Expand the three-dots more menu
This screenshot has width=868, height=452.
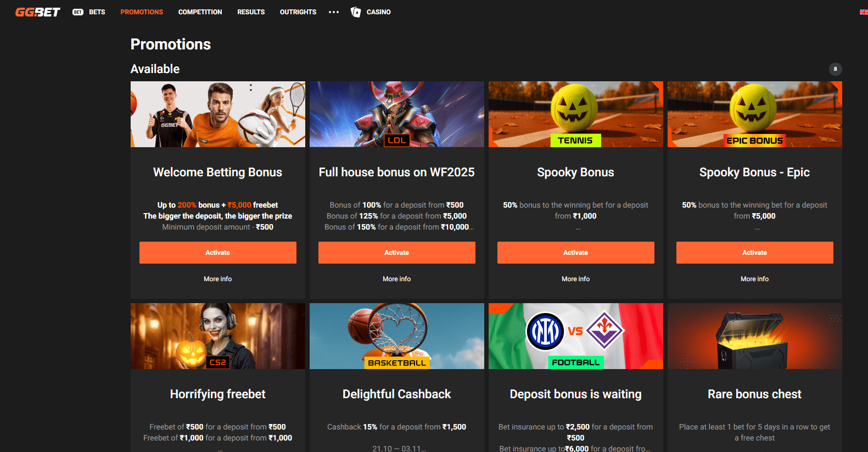click(x=334, y=12)
